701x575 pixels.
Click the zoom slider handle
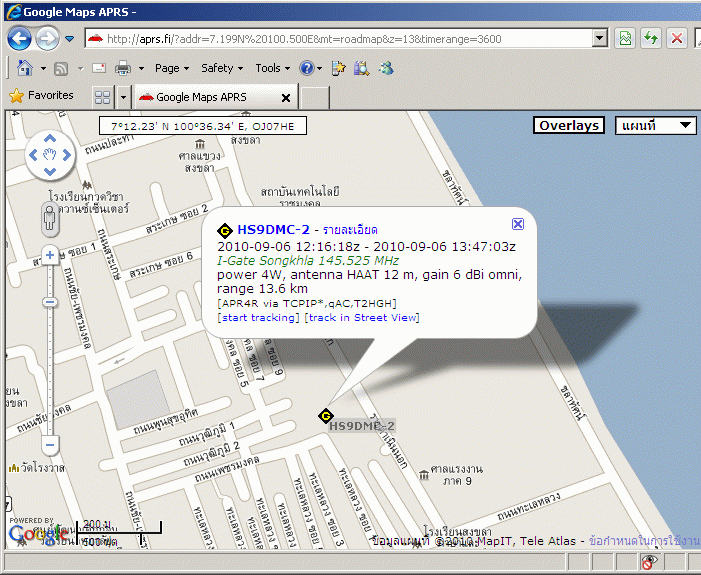(50, 302)
